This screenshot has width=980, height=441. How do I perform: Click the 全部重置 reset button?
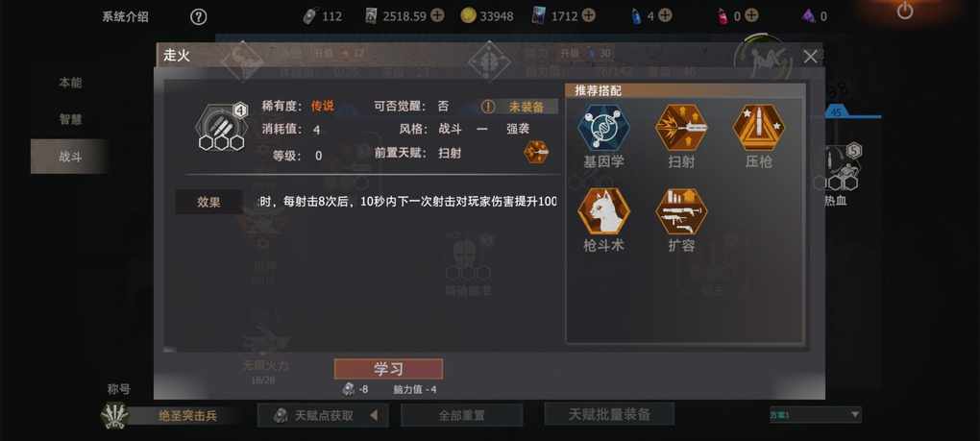pos(461,415)
